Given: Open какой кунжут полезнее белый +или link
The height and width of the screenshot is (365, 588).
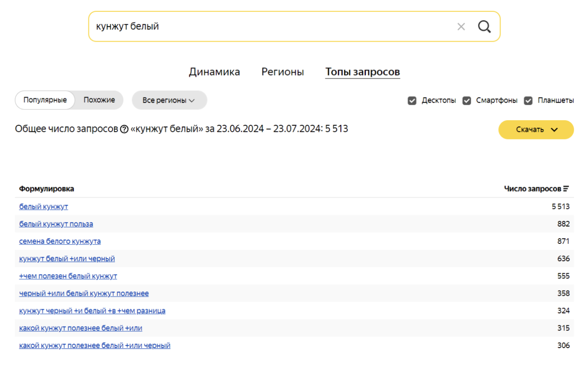Looking at the screenshot, I should point(80,328).
